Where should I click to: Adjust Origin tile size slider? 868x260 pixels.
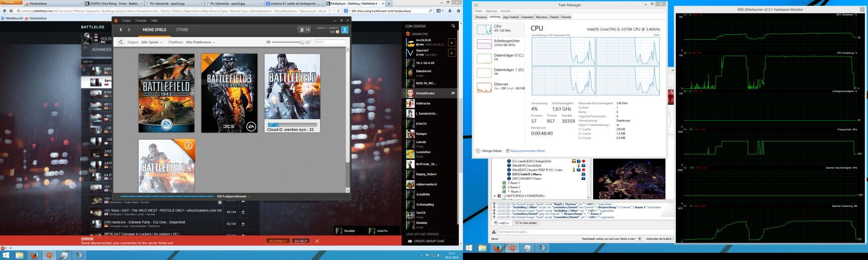[302, 42]
